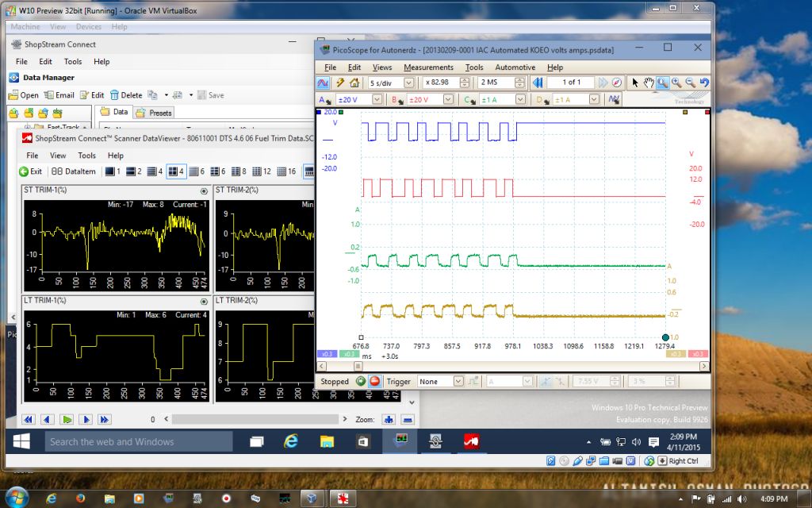This screenshot has height=508, width=812.
Task: Click Delete in Data Manager toolbar
Action: 126,95
